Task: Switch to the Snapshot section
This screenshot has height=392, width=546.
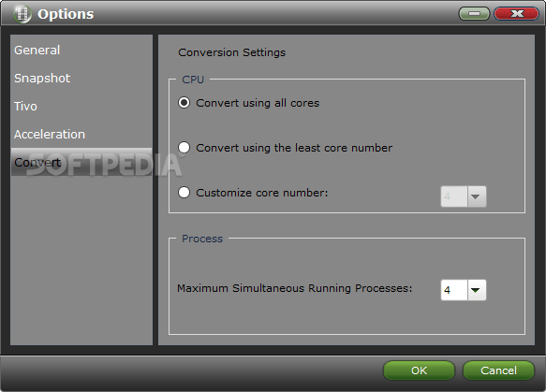Action: pos(81,79)
